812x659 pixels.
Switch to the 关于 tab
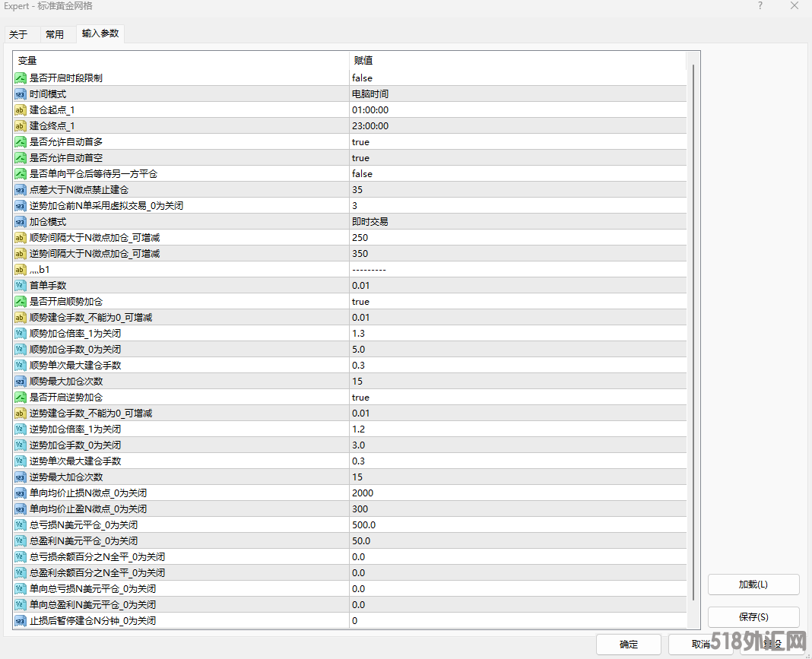(x=18, y=34)
